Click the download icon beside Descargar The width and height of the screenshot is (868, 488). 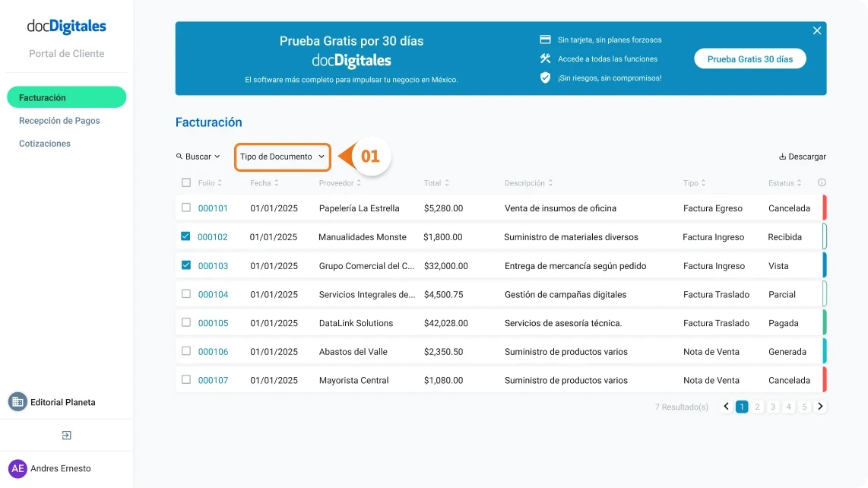(x=782, y=157)
